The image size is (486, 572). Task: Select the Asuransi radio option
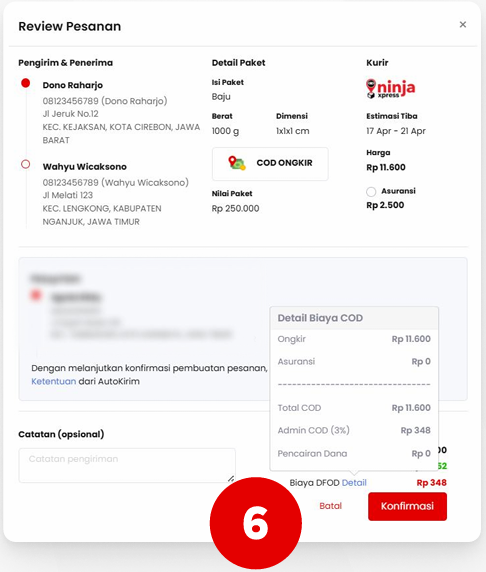click(371, 192)
